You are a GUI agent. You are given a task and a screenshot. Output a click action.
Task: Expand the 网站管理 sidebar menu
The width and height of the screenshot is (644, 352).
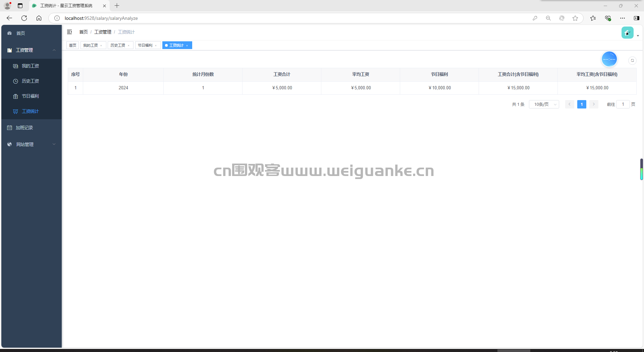(x=32, y=144)
